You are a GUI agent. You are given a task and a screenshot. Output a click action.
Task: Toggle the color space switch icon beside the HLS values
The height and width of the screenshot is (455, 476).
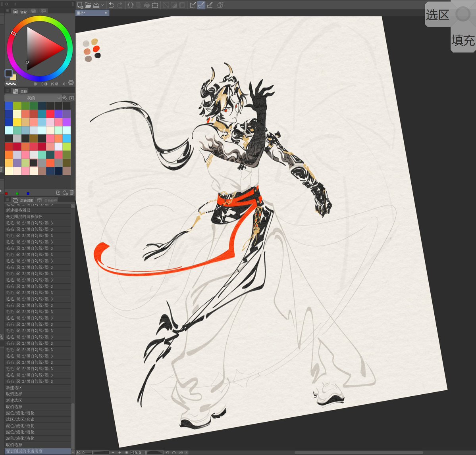point(71,83)
